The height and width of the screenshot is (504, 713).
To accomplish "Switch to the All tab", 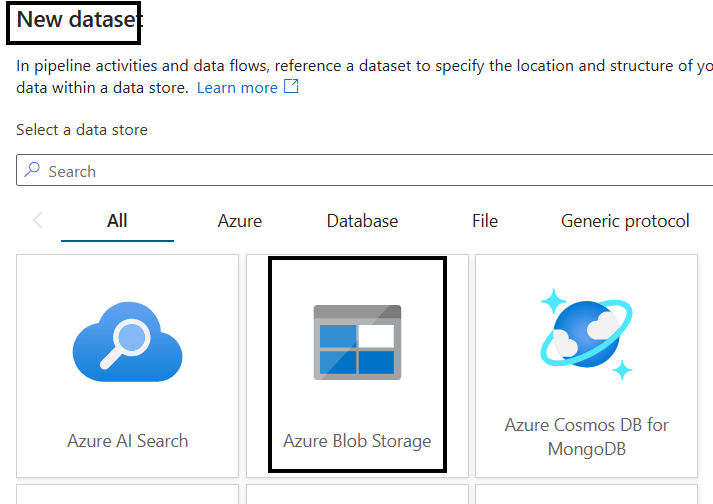I will 117,221.
